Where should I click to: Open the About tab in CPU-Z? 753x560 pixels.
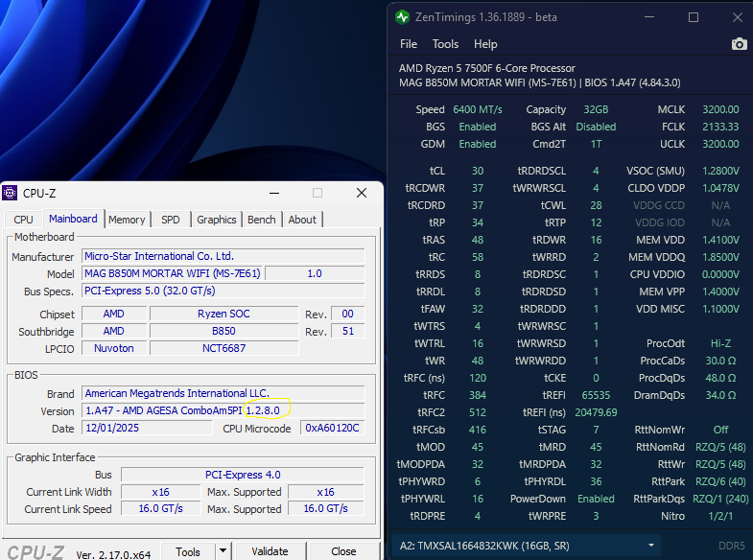coord(302,220)
